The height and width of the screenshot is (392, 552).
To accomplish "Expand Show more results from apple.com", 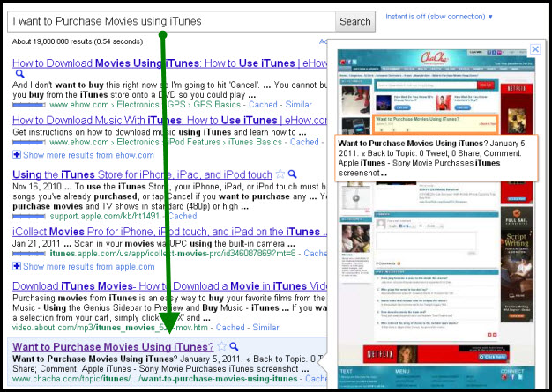I will (84, 267).
